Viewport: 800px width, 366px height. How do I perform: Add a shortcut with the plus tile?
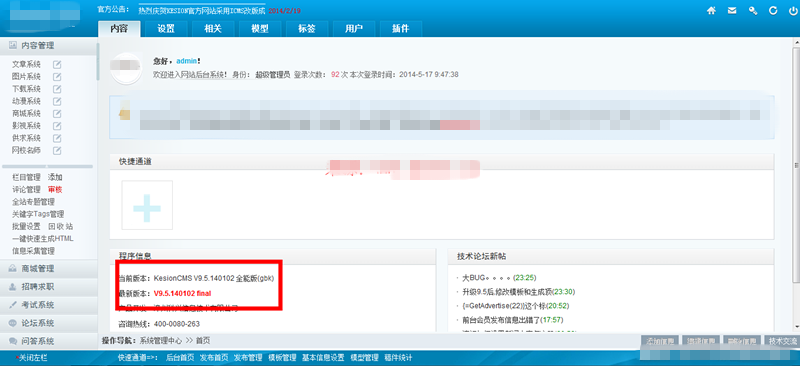click(147, 205)
